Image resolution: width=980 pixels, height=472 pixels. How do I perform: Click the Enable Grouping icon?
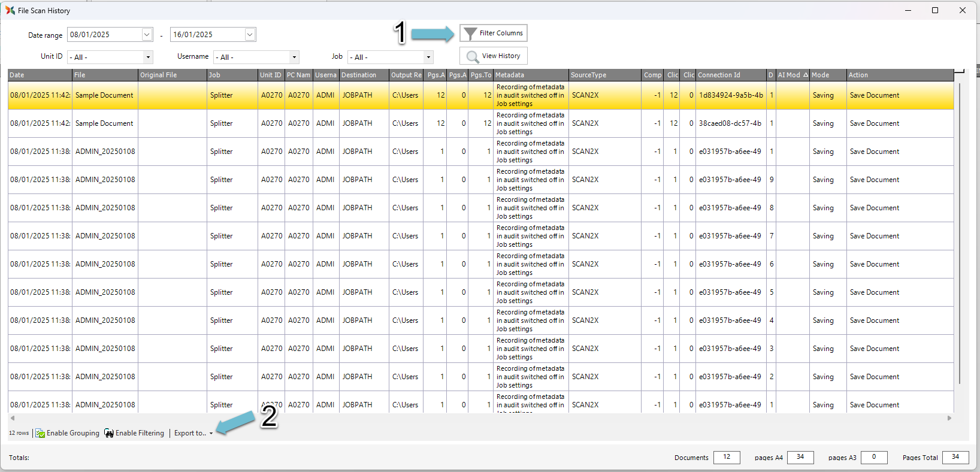pyautogui.click(x=40, y=433)
